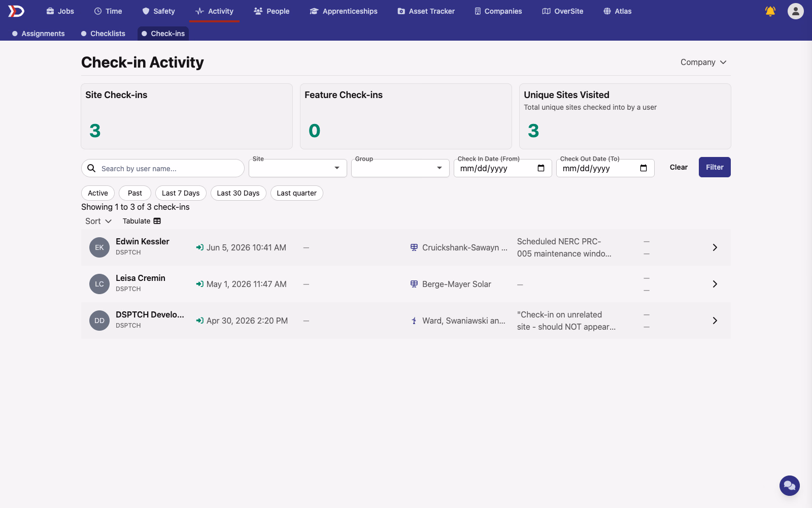Click the site name Ward, Swaniawski an...

pos(464,321)
